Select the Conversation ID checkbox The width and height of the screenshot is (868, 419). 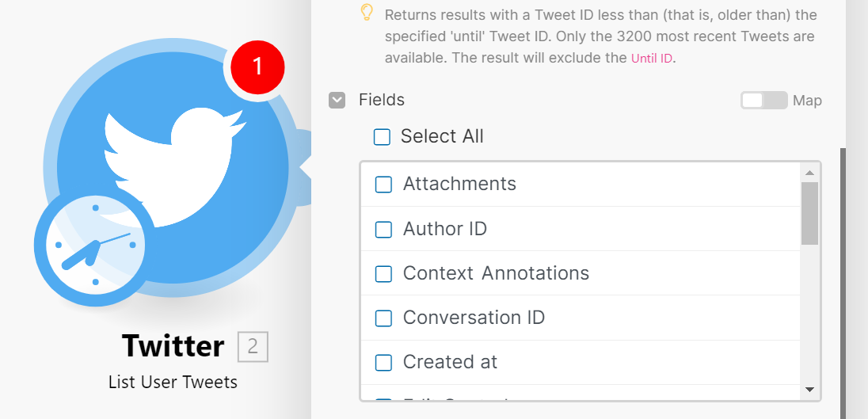coord(383,318)
